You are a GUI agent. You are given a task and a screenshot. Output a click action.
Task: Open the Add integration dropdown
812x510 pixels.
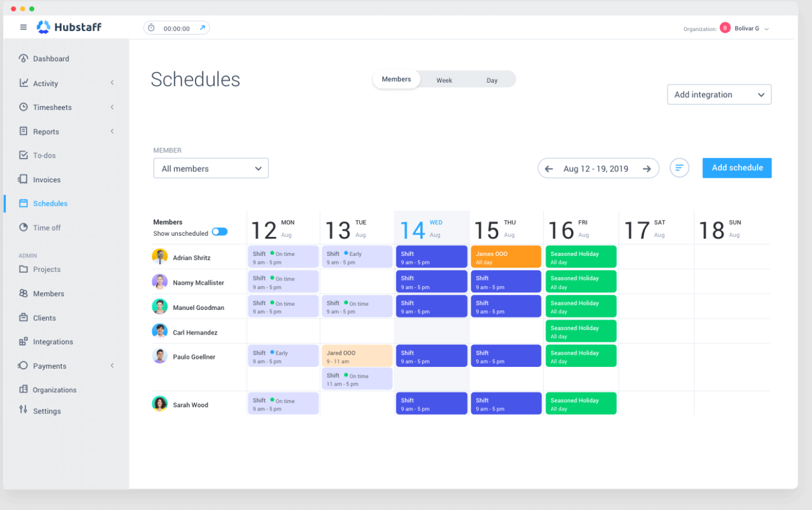coord(719,94)
